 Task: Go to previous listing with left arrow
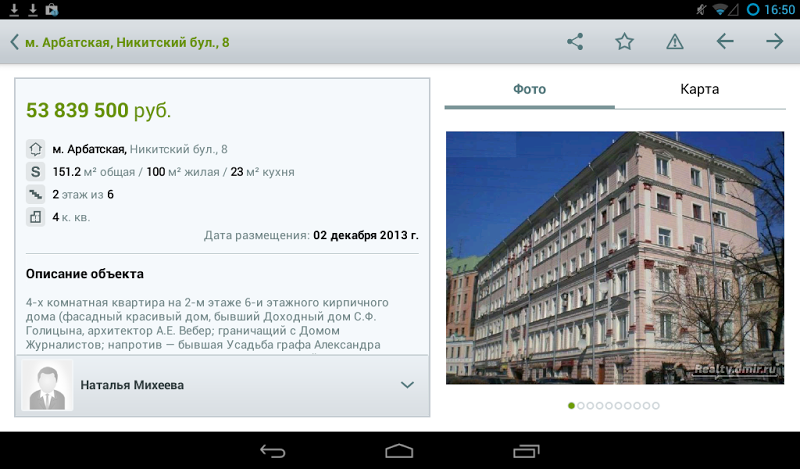pyautogui.click(x=724, y=41)
